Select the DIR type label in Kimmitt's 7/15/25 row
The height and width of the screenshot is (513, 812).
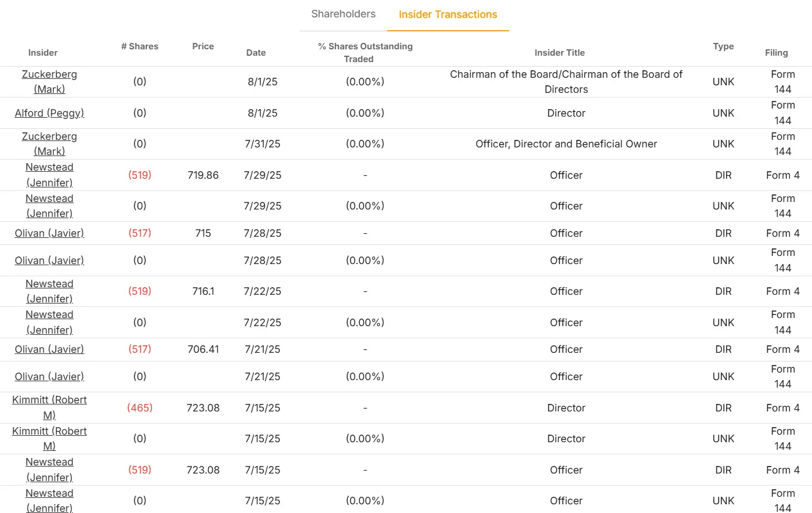click(723, 407)
